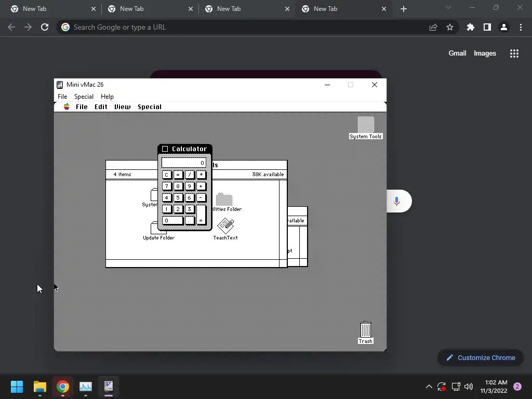Click the Finder window vertical scrollbar
532x399 pixels.
pos(283,220)
